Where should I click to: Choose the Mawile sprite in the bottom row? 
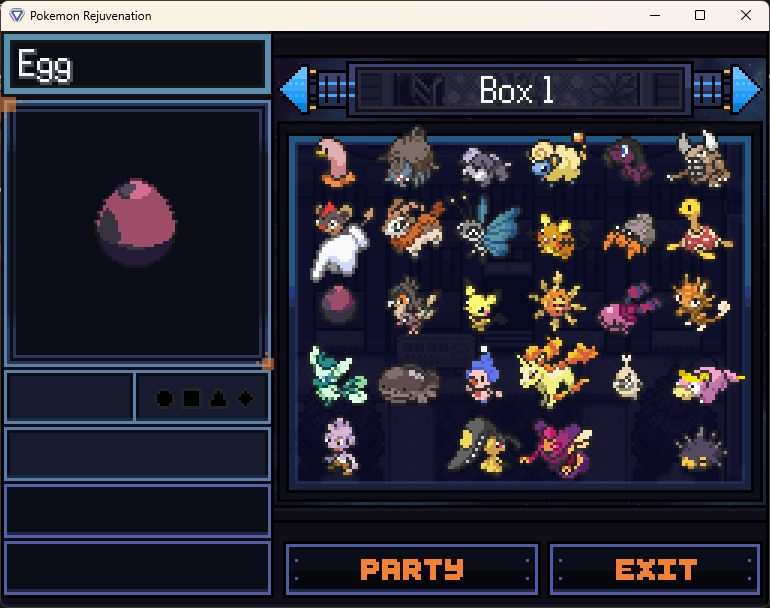tap(484, 446)
